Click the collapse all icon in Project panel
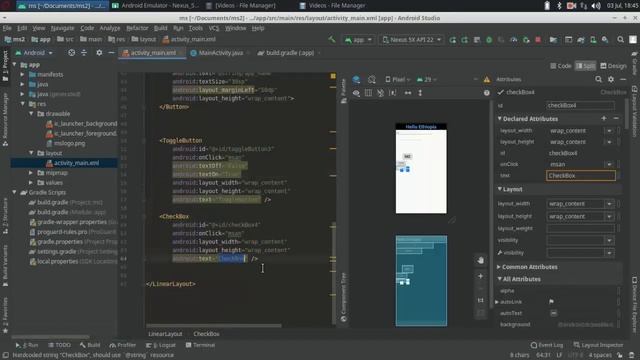This screenshot has height=360, width=640. (84, 53)
